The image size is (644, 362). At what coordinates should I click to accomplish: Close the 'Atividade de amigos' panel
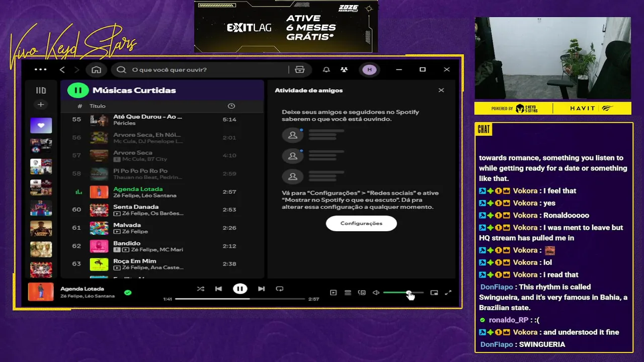coord(441,90)
